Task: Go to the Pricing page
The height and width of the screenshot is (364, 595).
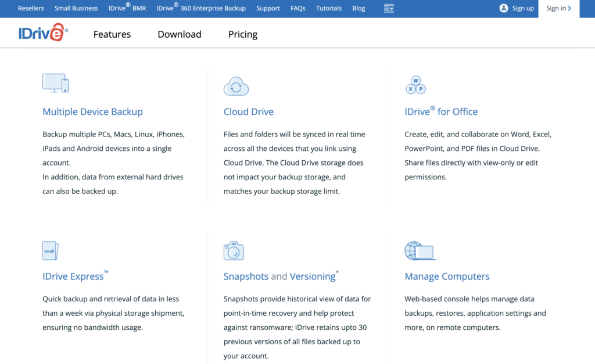Action: pyautogui.click(x=243, y=34)
